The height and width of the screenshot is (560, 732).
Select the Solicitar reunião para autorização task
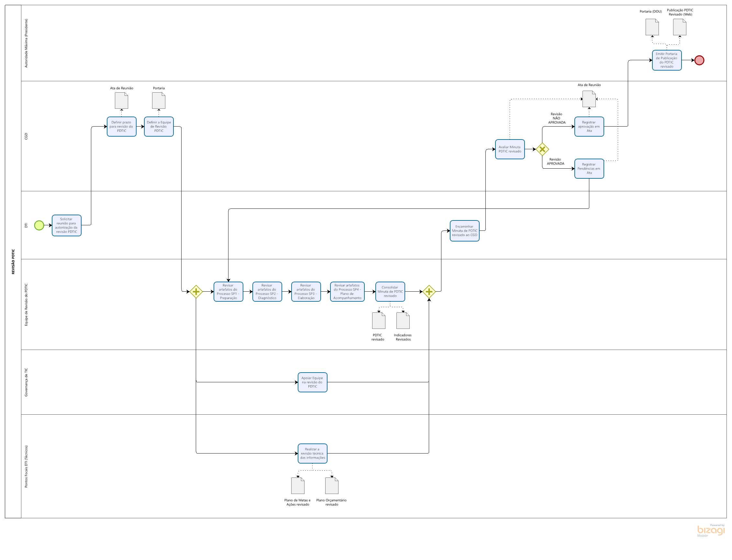tap(67, 225)
